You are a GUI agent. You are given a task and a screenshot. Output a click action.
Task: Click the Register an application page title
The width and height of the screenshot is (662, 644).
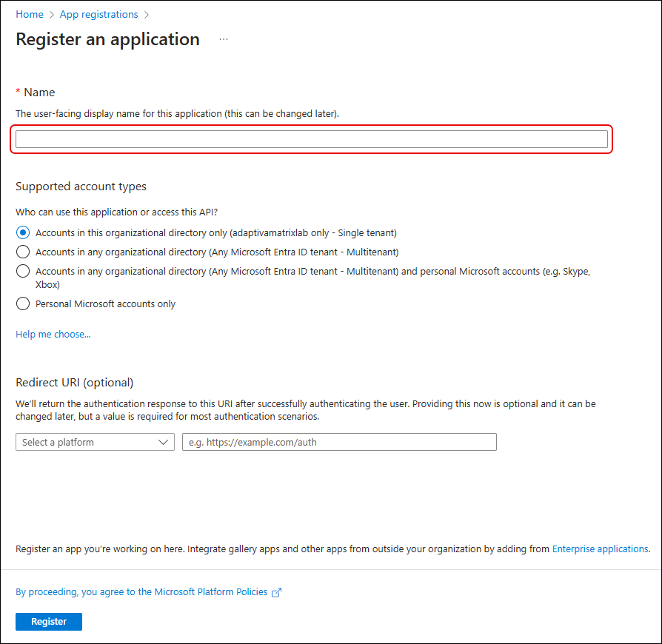click(x=107, y=39)
